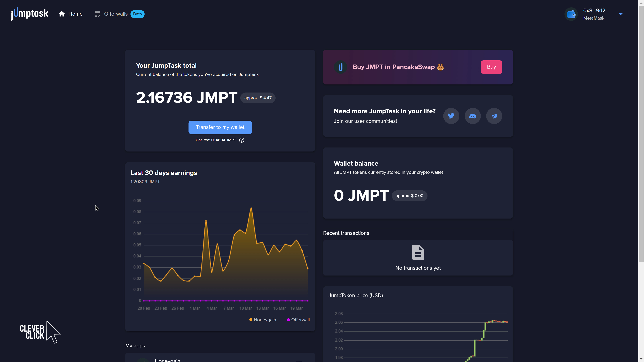
Task: Click the Buy JMPT in PancakeSwap text
Action: coord(393,67)
